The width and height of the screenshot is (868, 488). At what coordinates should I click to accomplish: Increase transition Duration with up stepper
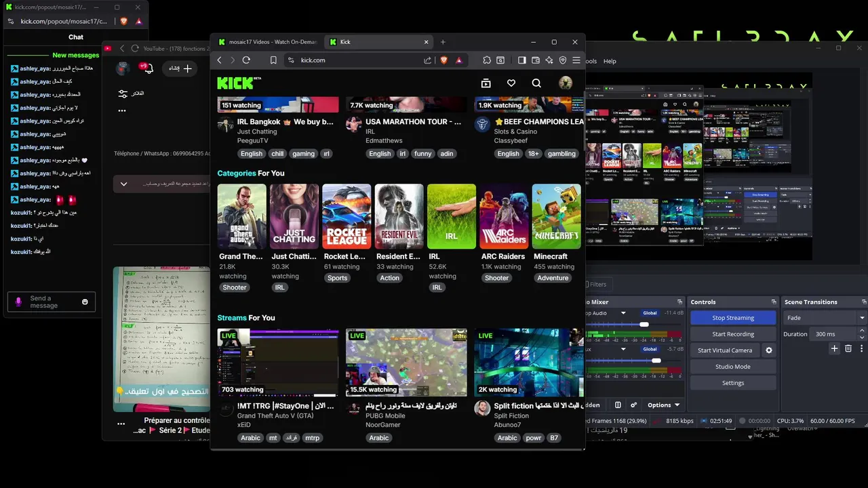[863, 331]
